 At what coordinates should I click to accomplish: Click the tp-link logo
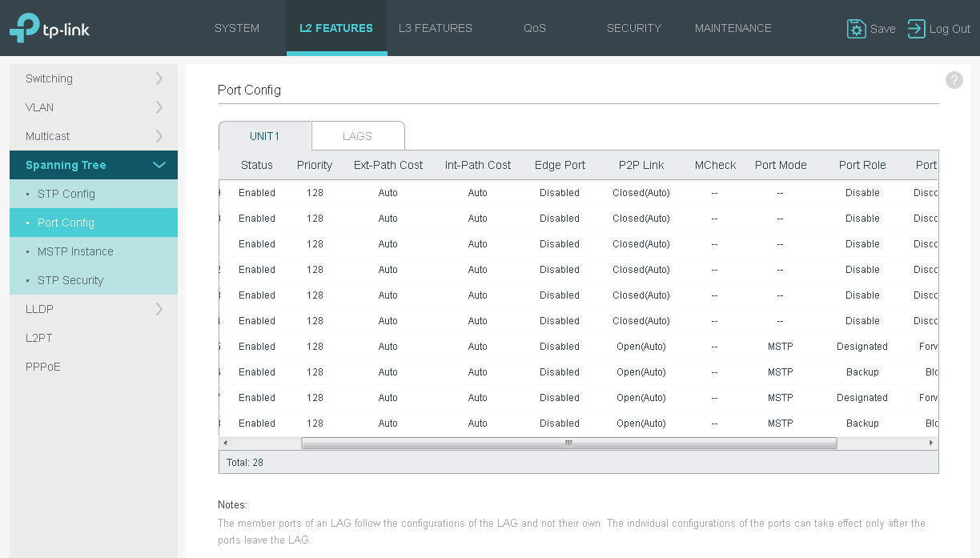tap(50, 28)
